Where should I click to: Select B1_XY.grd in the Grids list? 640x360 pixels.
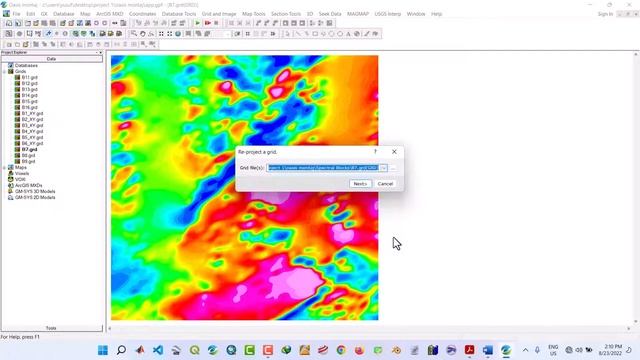(x=32, y=113)
